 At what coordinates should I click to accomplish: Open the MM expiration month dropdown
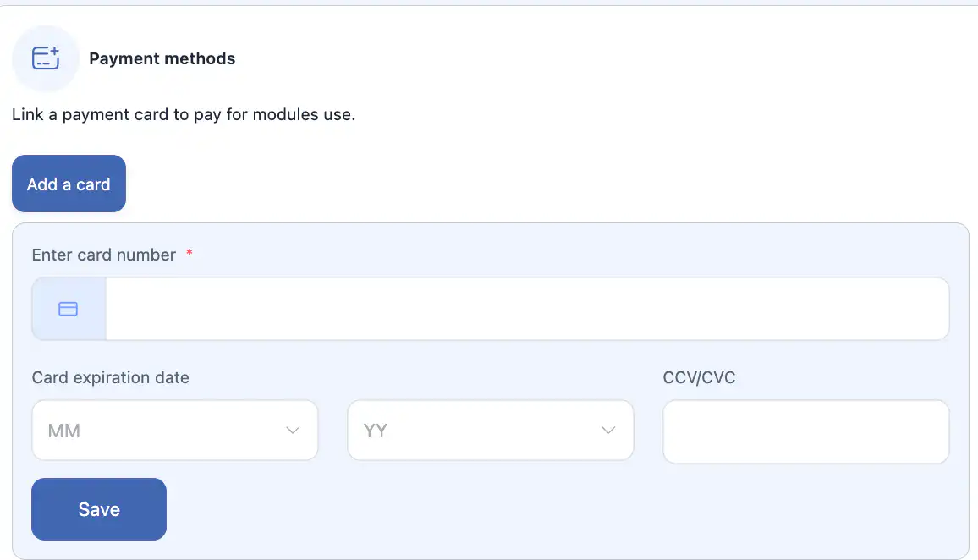174,431
